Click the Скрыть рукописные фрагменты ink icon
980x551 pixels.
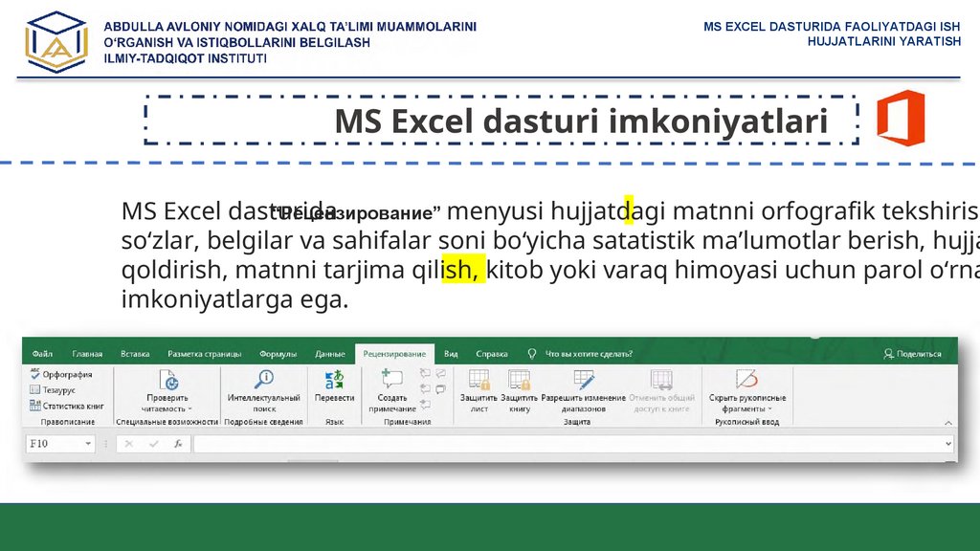[x=746, y=379]
